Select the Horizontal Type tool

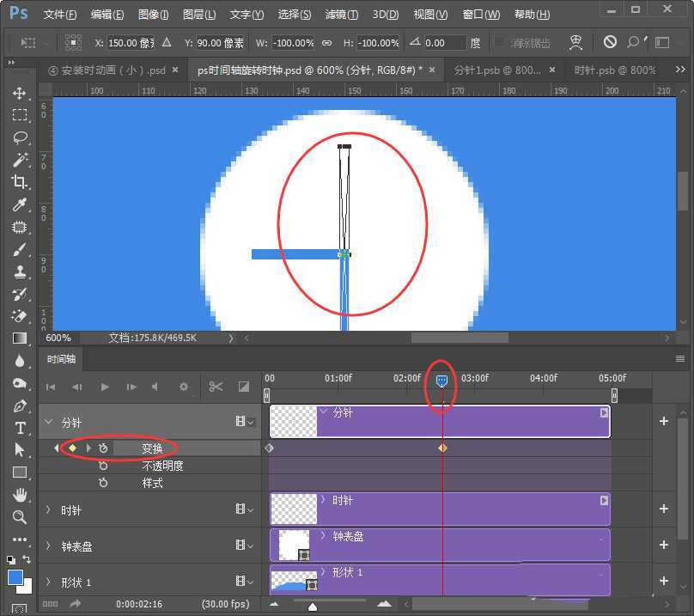click(x=19, y=428)
